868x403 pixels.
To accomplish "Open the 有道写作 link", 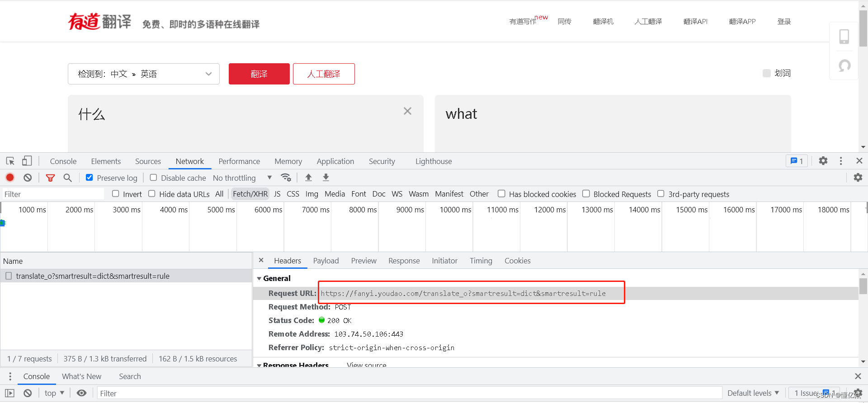I will tap(523, 21).
